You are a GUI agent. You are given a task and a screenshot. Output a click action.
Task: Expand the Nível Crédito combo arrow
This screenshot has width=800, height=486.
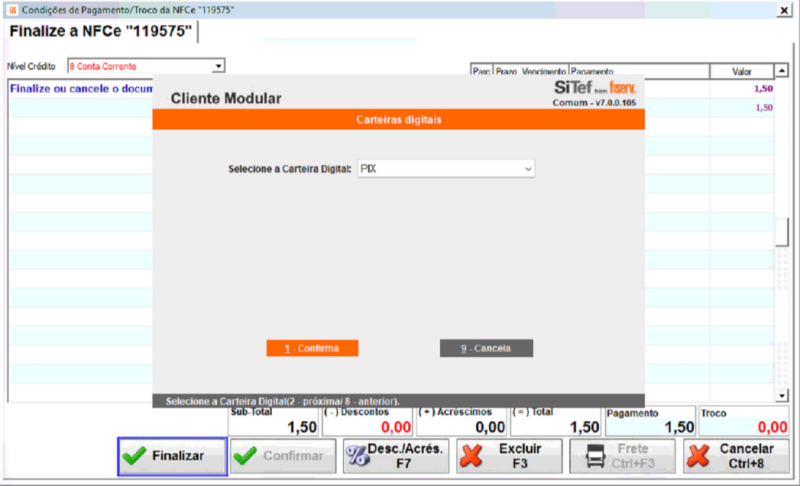(218, 66)
